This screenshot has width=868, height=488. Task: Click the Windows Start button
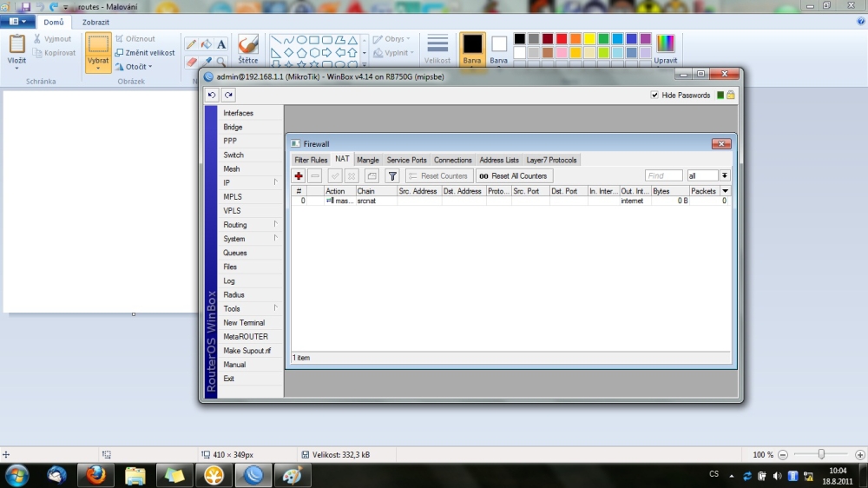tap(16, 475)
